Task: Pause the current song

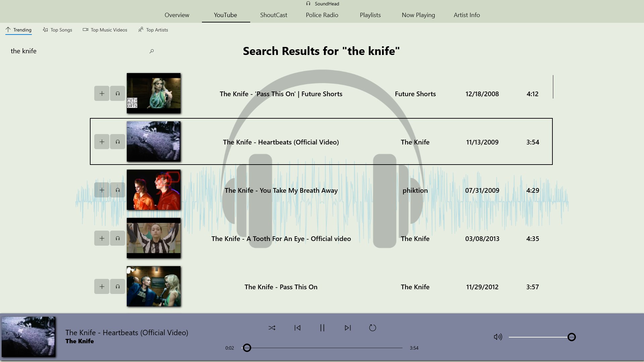Action: [x=322, y=328]
